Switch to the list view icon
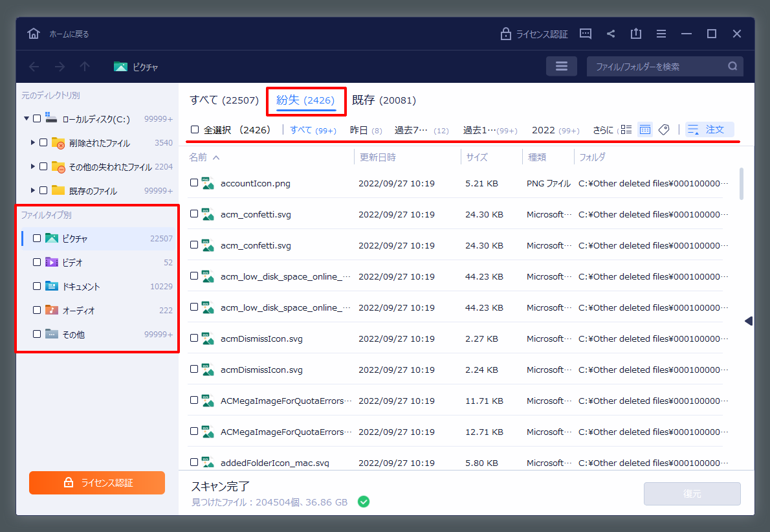Screen dimensions: 770x532 point(626,129)
